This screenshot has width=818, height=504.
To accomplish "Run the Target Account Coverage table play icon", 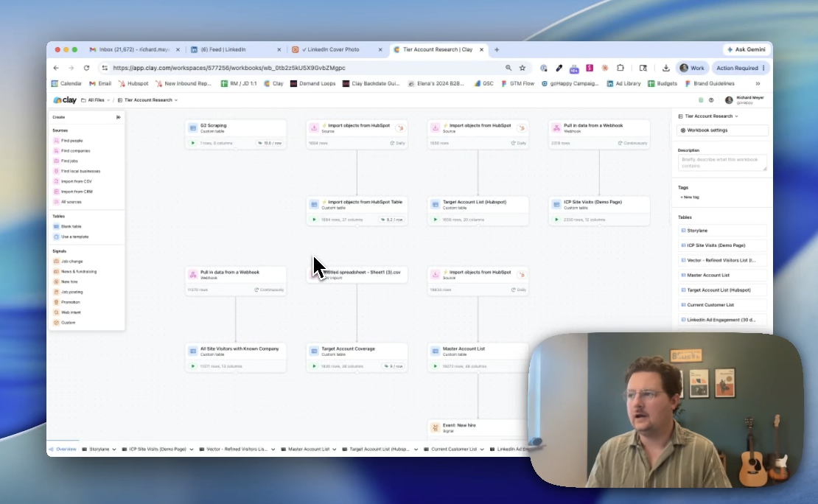I will pos(314,366).
